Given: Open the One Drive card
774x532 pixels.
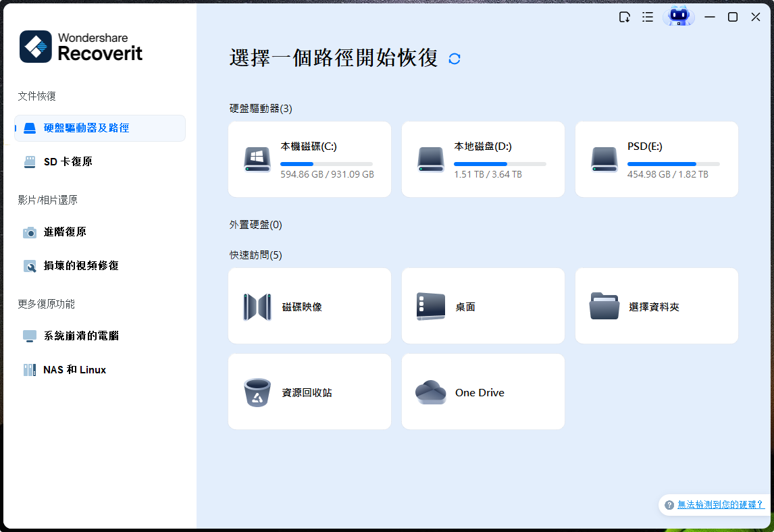Looking at the screenshot, I should pos(483,392).
